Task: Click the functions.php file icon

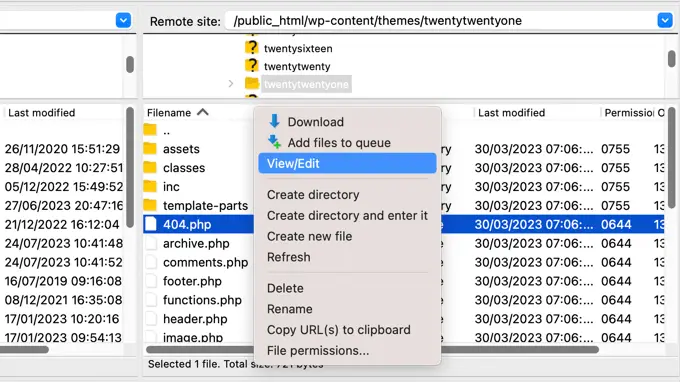Action: [x=151, y=300]
